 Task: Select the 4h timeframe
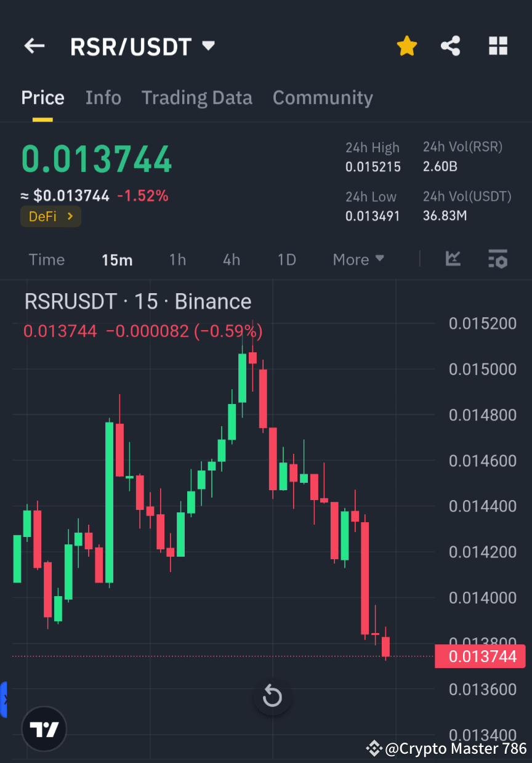pyautogui.click(x=231, y=259)
